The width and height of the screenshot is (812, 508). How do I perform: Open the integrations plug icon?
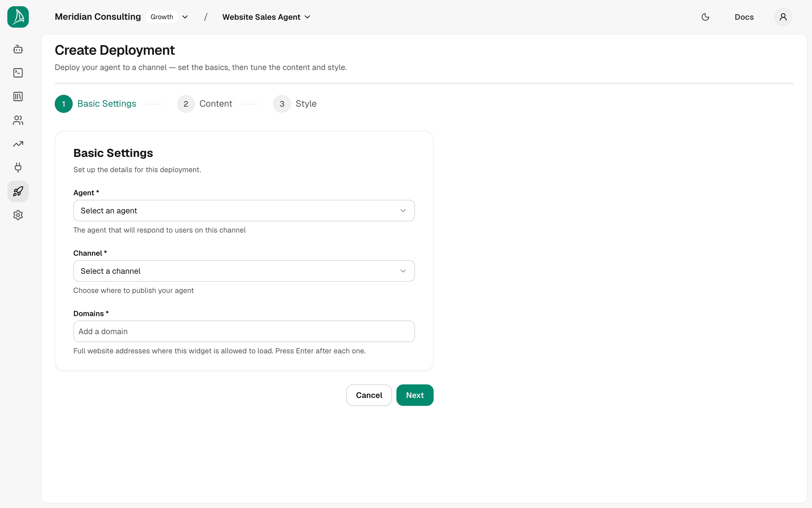point(18,168)
